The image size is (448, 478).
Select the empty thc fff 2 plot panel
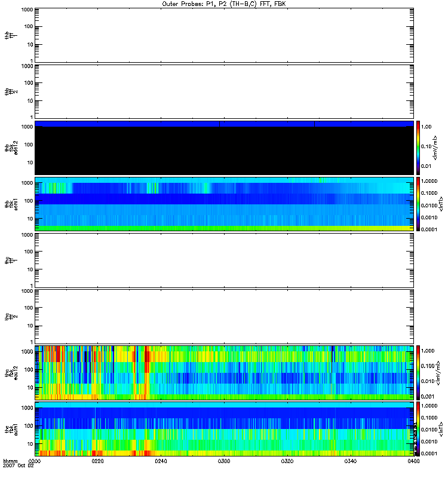[x=224, y=317]
